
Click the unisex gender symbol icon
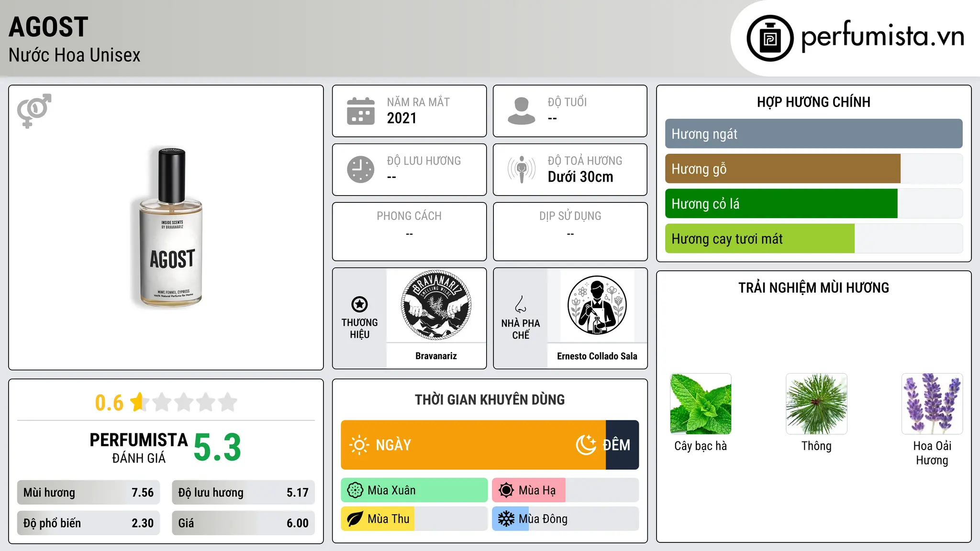(34, 110)
